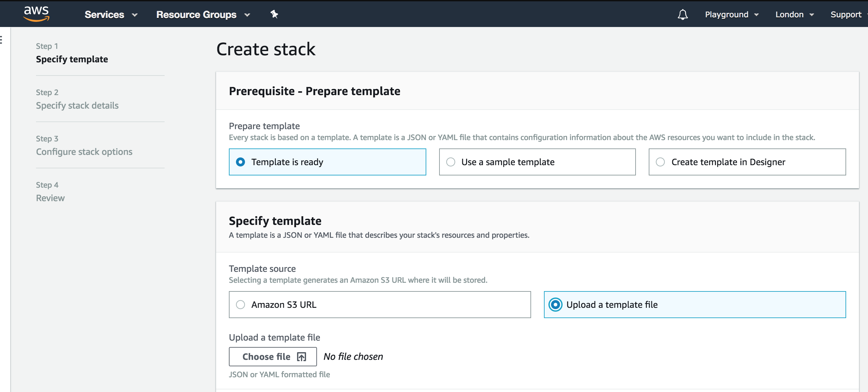Click the AWS logo home icon
This screenshot has width=868, height=392.
click(x=36, y=14)
